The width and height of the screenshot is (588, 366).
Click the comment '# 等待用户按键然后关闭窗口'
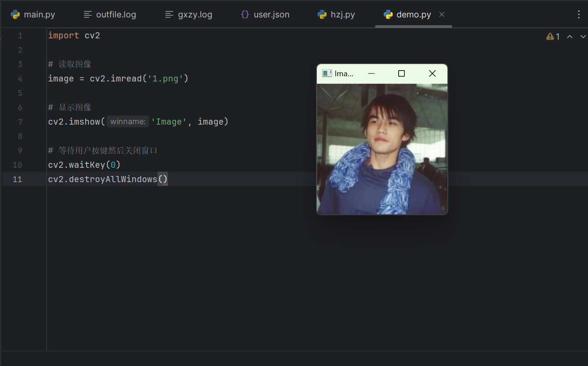point(103,151)
